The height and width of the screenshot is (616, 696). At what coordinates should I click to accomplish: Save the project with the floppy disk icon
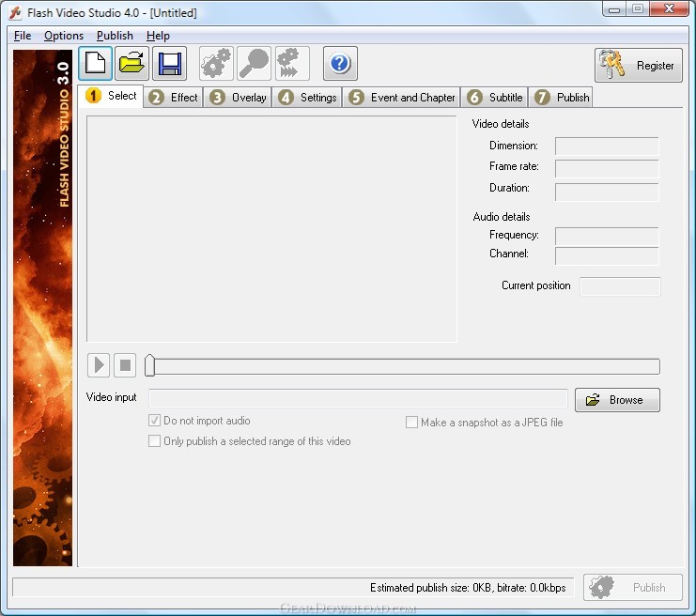(170, 64)
